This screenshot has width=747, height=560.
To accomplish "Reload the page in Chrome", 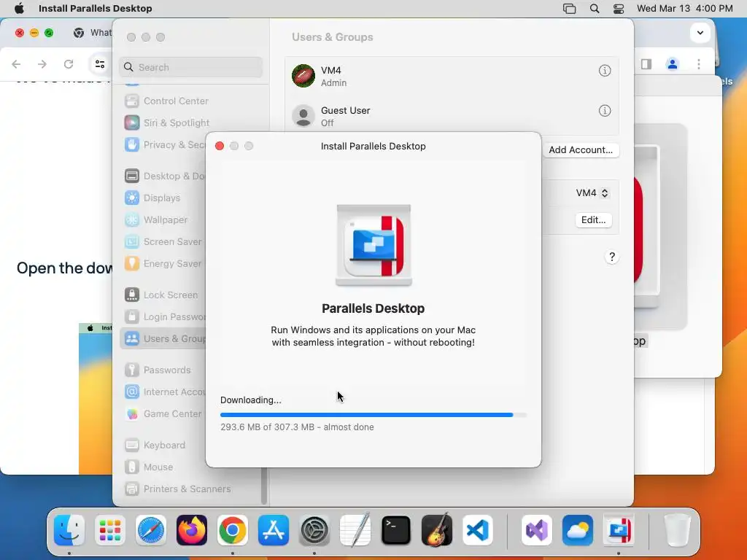I will click(x=69, y=64).
